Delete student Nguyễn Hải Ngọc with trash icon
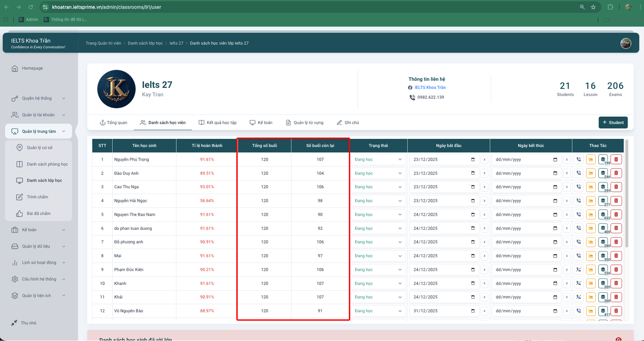 tap(616, 201)
